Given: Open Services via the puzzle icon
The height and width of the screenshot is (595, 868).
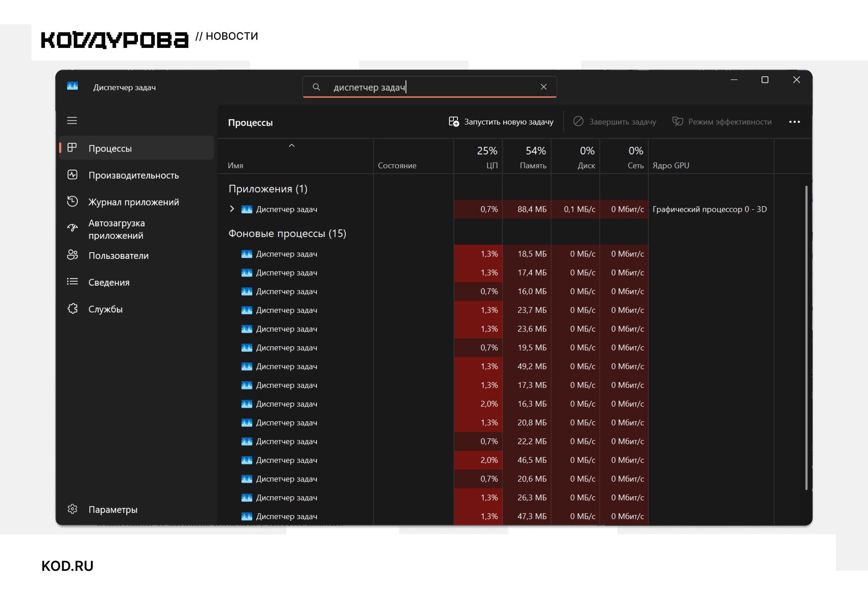Looking at the screenshot, I should (x=72, y=309).
